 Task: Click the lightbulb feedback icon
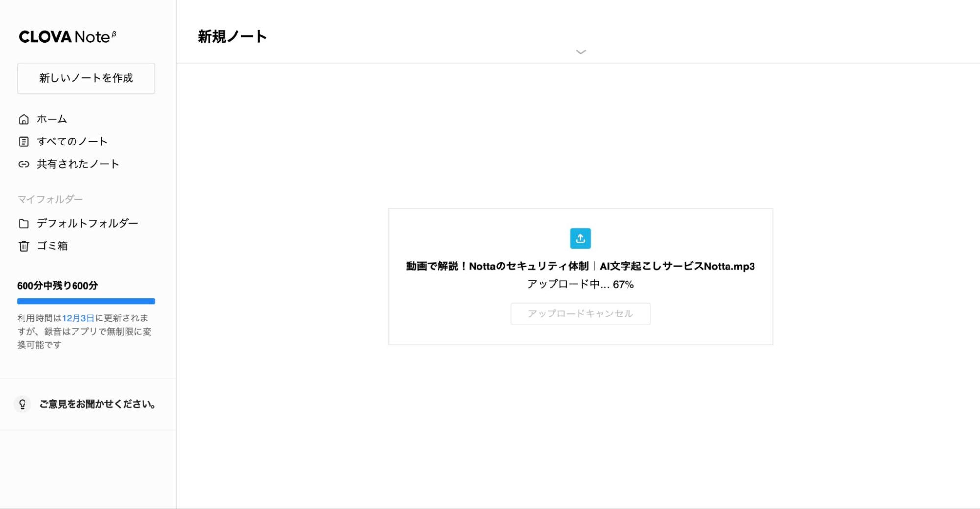(22, 404)
